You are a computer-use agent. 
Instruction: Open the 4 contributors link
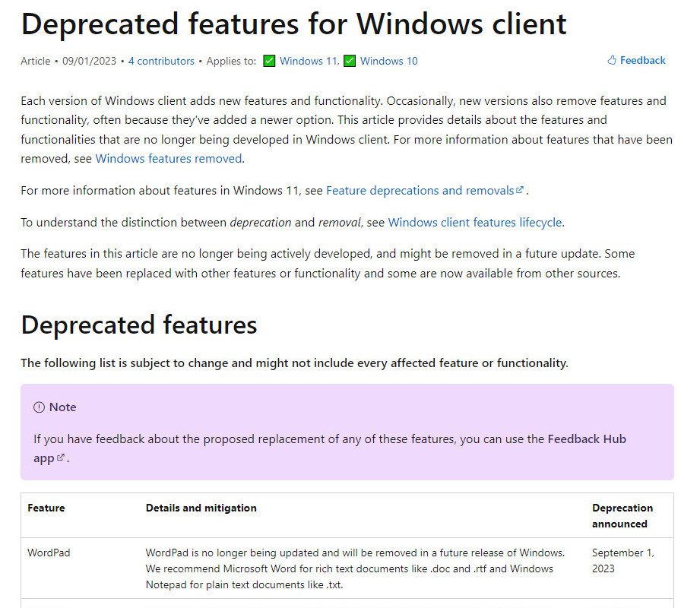(x=161, y=61)
